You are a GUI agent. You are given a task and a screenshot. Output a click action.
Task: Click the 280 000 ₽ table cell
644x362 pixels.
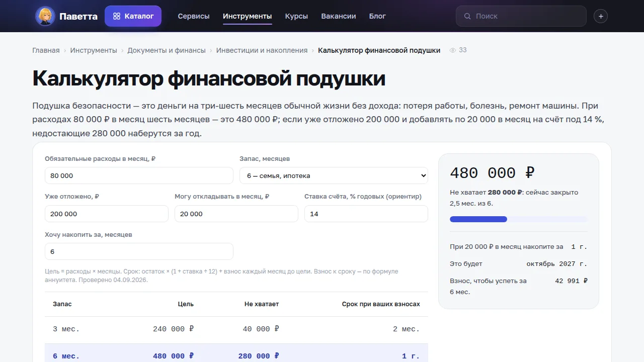point(259,356)
